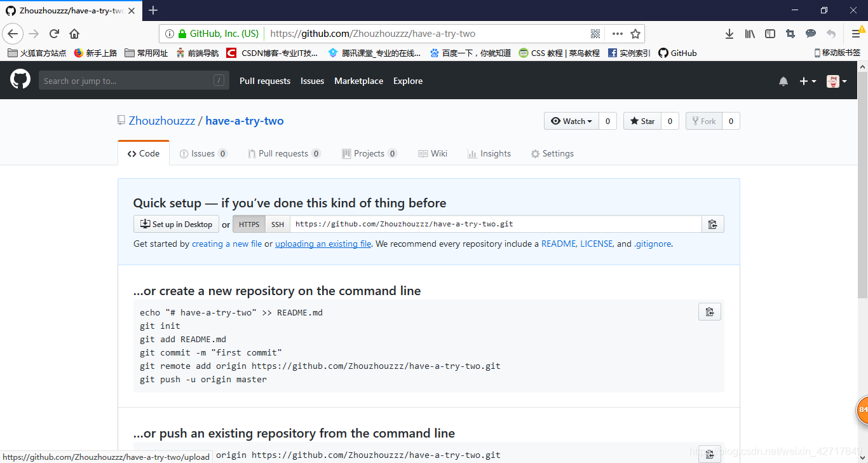Copy the push existing repository commands

click(x=710, y=453)
